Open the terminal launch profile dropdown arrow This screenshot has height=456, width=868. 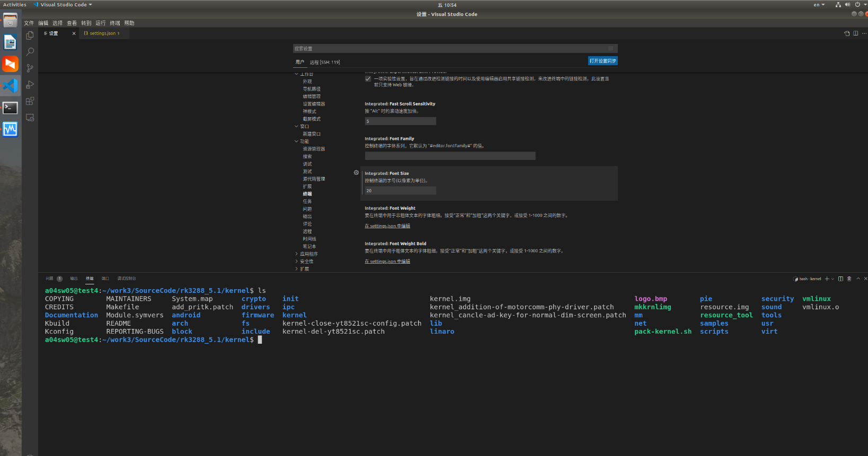[832, 279]
